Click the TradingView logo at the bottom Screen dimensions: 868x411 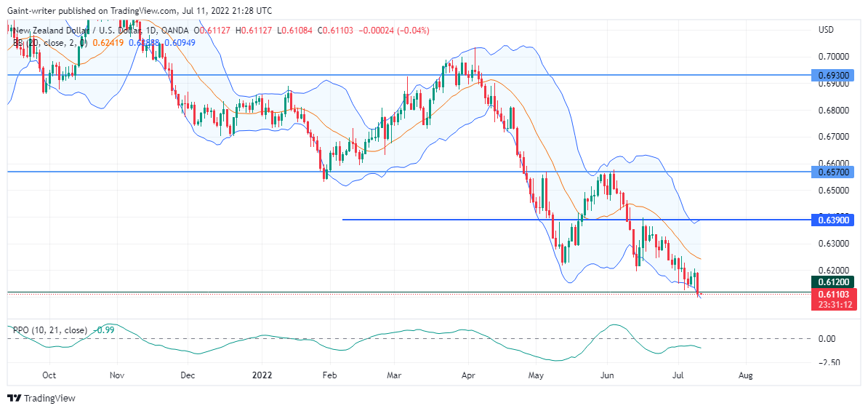pos(41,398)
